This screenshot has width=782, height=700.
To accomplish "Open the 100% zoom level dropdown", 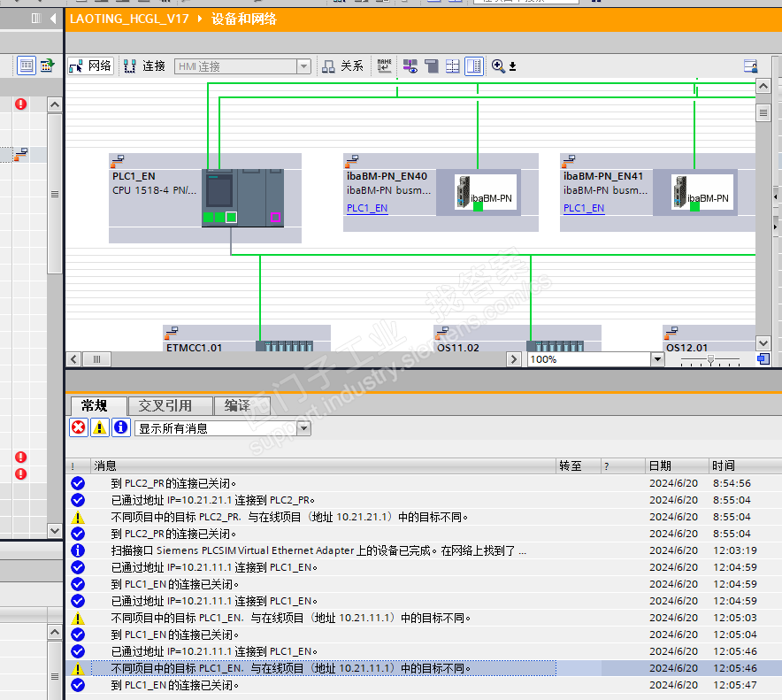I will coord(657,359).
